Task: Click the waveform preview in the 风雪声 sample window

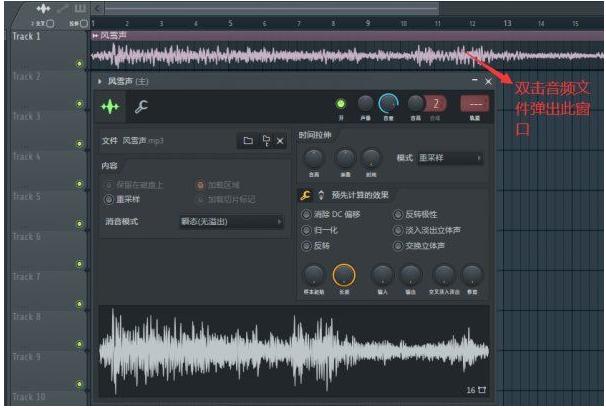Action: point(294,351)
